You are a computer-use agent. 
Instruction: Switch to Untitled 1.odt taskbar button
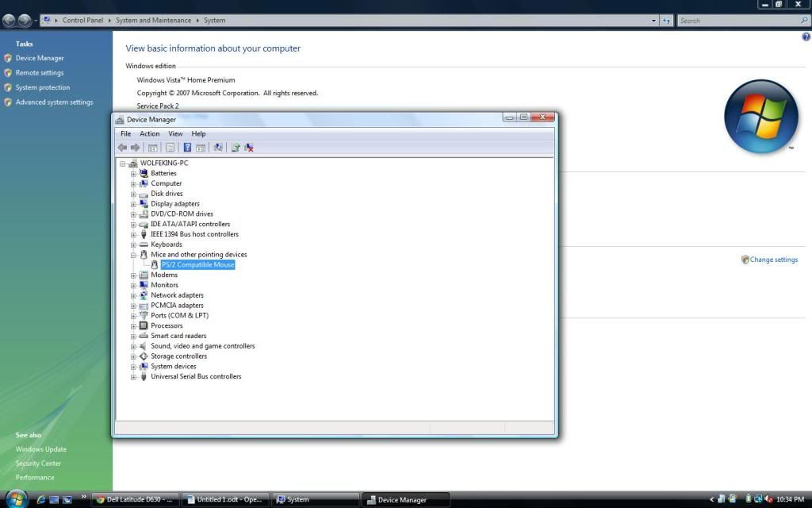226,500
